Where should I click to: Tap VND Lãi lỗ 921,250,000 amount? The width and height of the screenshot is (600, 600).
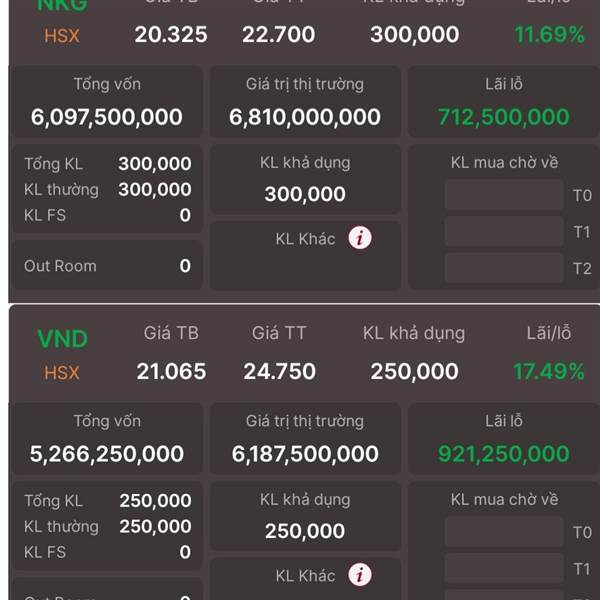504,454
